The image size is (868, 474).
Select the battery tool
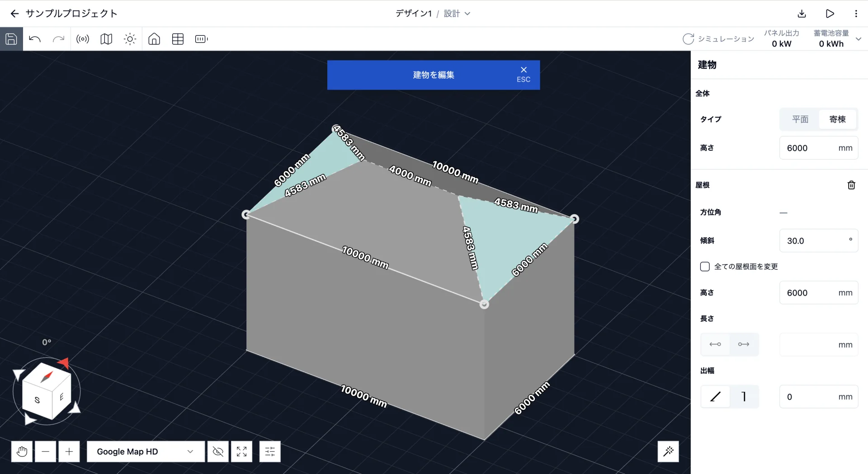coord(201,39)
